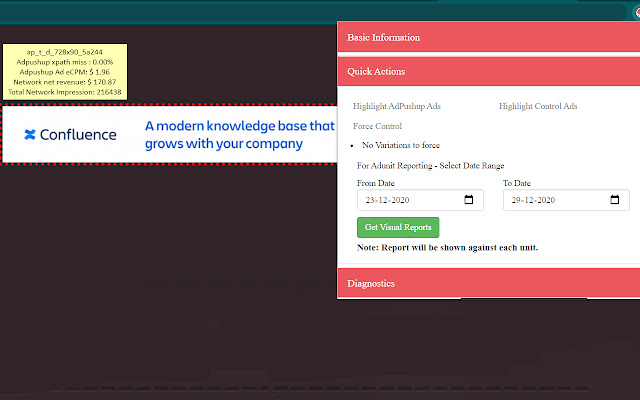Open the To Date calendar picker icon
Image resolution: width=640 pixels, height=400 pixels.
614,200
